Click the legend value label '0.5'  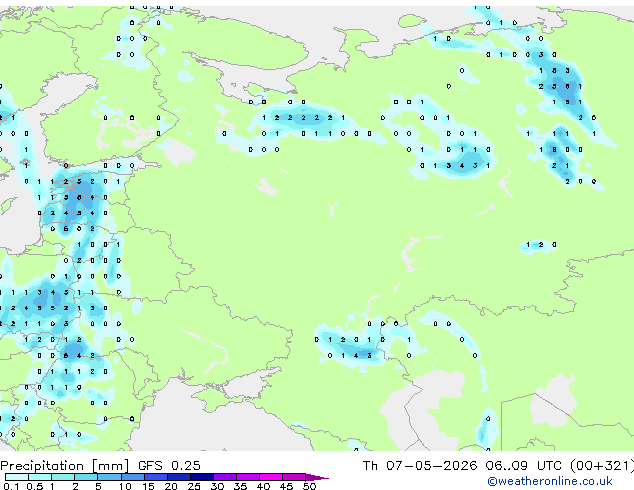[x=35, y=486]
